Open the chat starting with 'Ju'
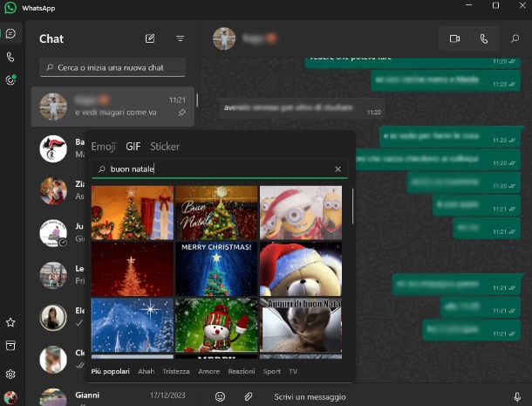Image resolution: width=532 pixels, height=406 pixels. tap(58, 233)
